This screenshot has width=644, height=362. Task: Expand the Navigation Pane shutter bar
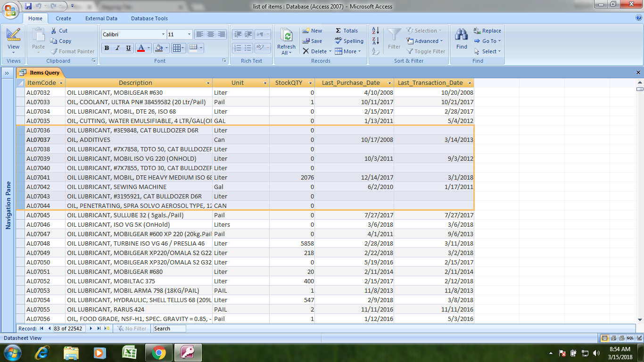click(x=8, y=73)
